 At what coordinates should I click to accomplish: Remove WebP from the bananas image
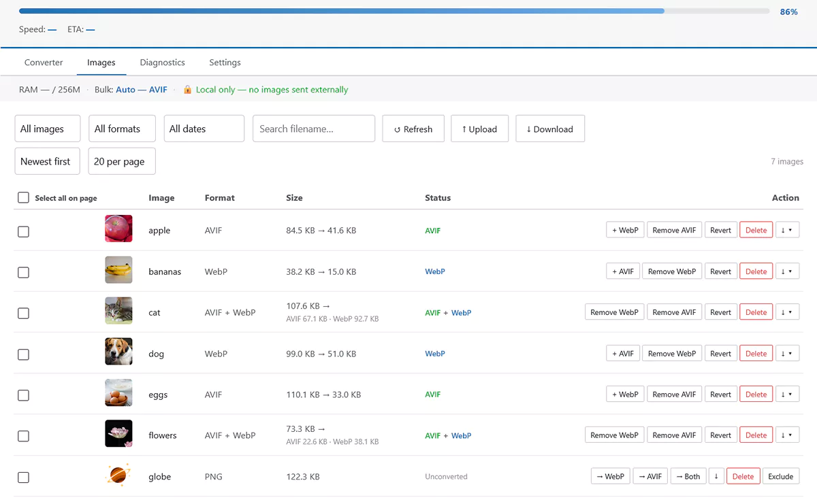coord(672,271)
